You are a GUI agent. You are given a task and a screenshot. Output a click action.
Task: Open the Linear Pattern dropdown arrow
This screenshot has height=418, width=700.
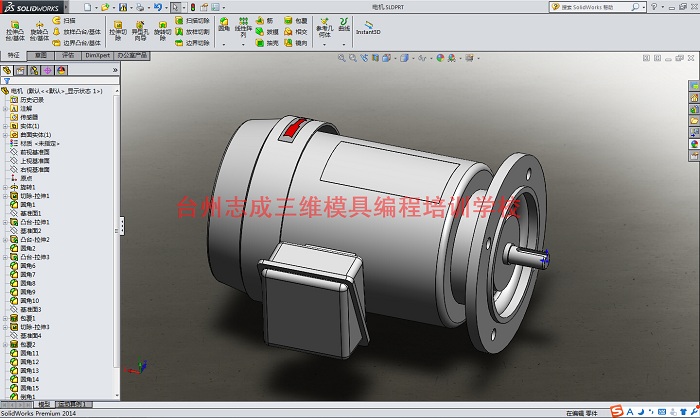click(243, 45)
